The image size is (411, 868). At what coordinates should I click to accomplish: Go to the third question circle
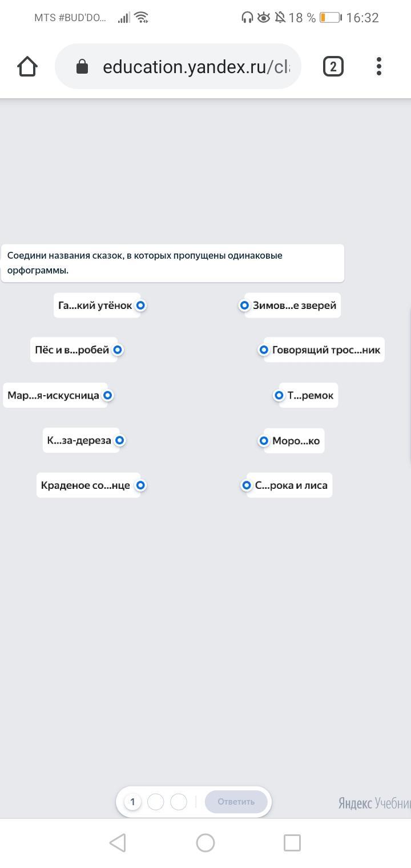179,802
